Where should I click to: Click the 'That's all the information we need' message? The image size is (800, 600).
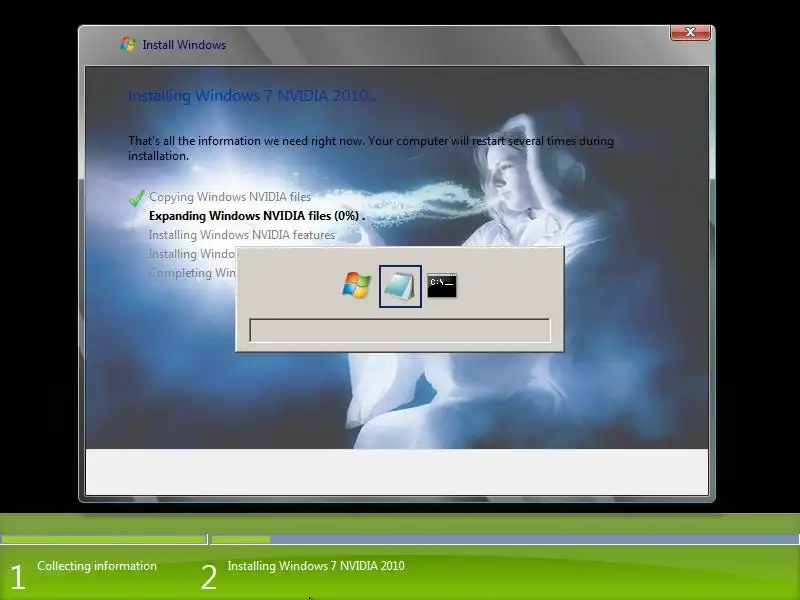[x=371, y=148]
